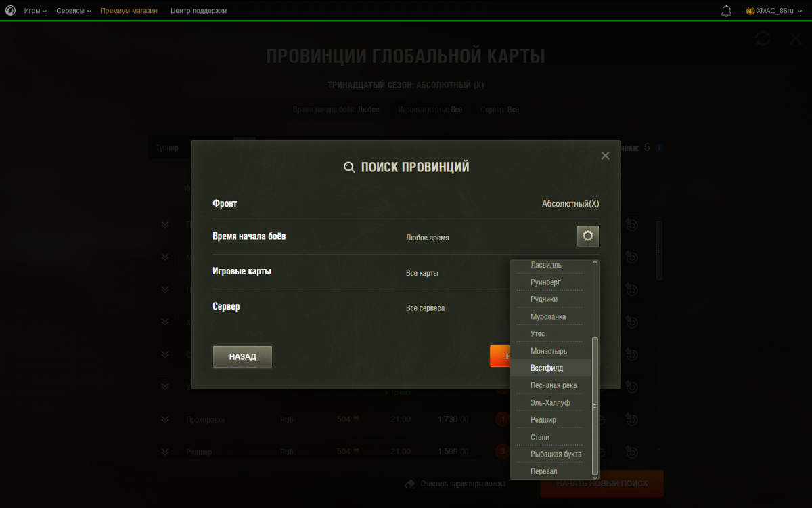This screenshot has width=812, height=508.
Task: Click Очистить параметры поиска link
Action: tap(463, 484)
